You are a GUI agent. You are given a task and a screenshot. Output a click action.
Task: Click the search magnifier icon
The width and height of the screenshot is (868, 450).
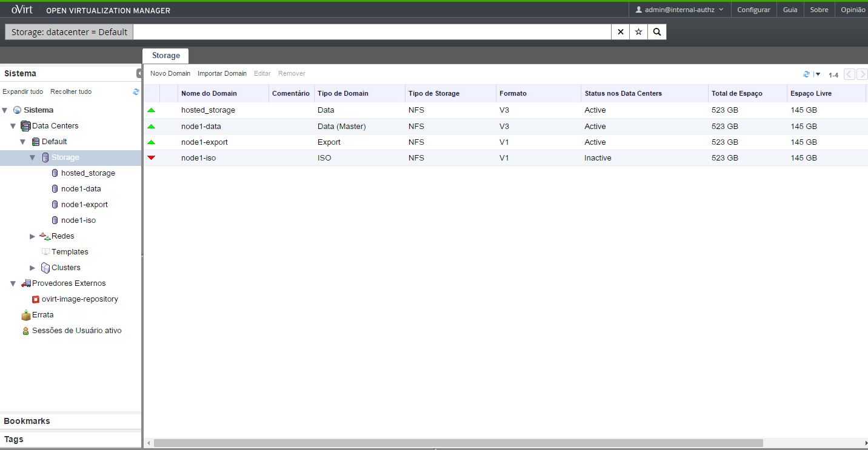[657, 32]
